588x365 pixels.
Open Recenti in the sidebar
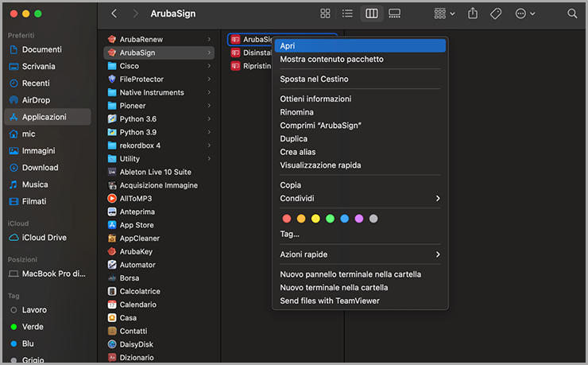[48, 83]
